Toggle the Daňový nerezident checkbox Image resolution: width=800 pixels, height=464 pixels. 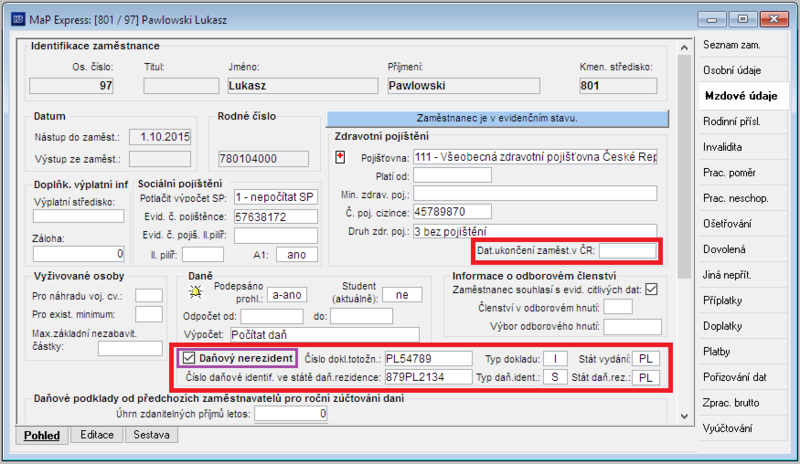(x=189, y=358)
